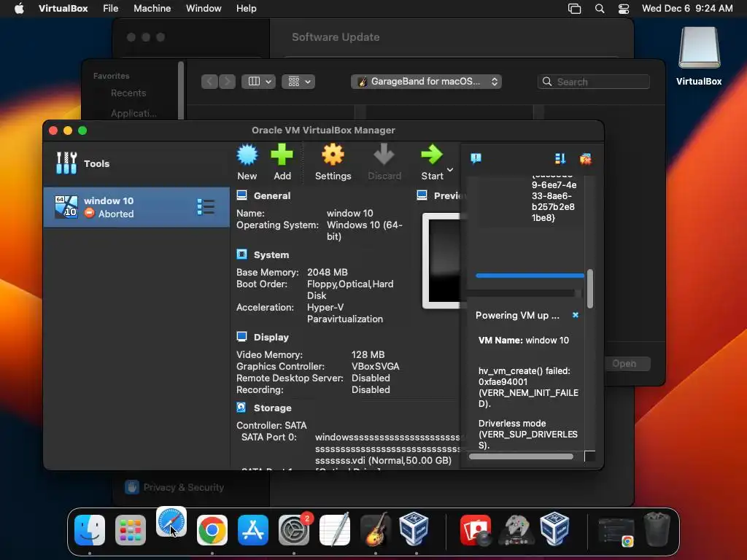This screenshot has width=747, height=560.
Task: Open the Machine menu
Action: pyautogui.click(x=152, y=8)
